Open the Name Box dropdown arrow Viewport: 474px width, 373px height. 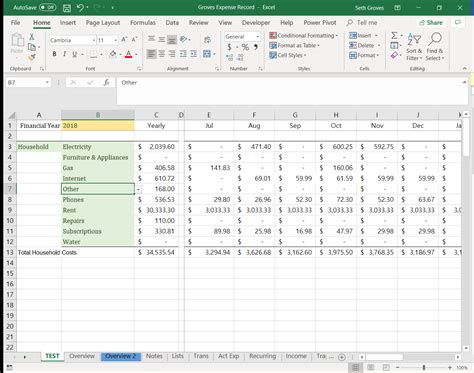point(47,82)
